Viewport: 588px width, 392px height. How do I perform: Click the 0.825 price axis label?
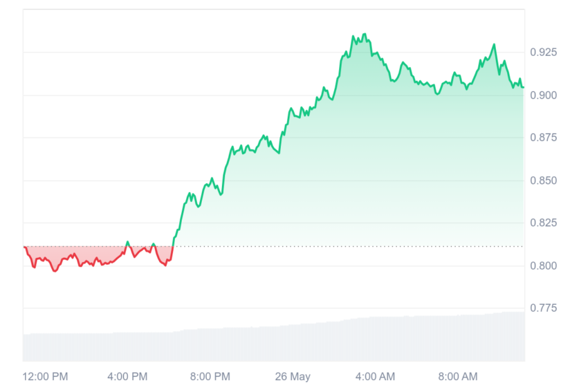point(543,223)
